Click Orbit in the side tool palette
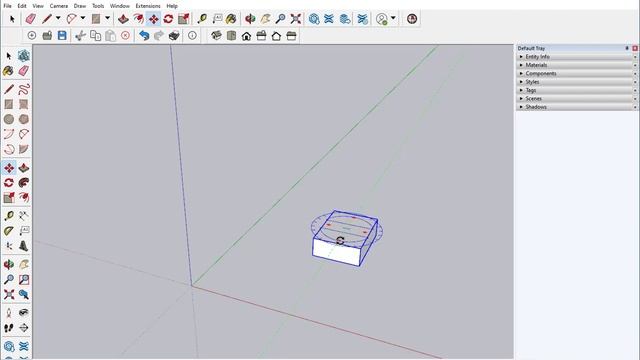Screen dimensions: 640x360 pyautogui.click(x=9, y=264)
